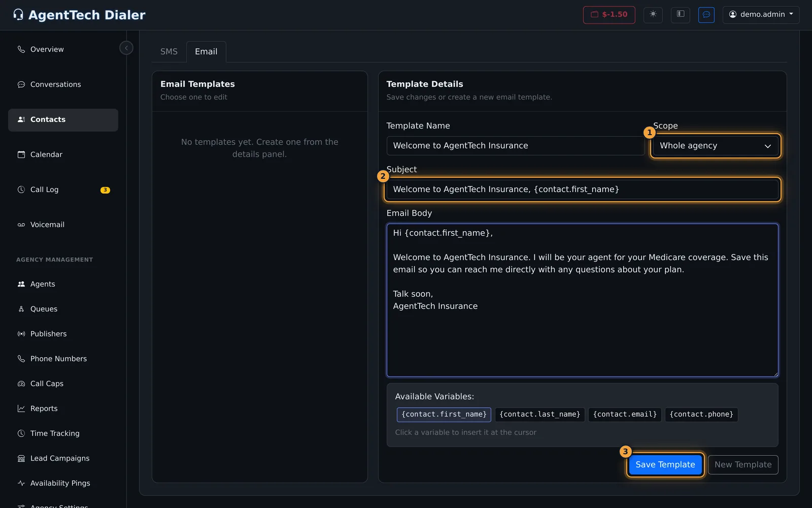Open the Call Log page
This screenshot has width=812, height=508.
(x=63, y=189)
